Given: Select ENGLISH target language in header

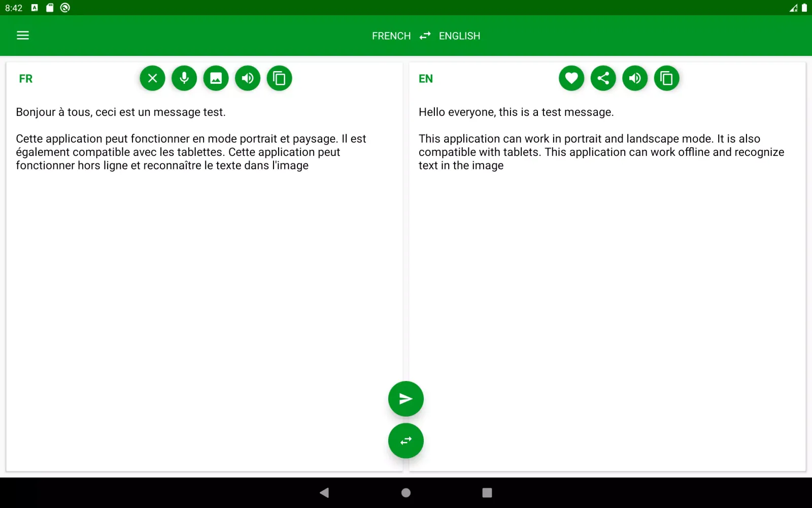Looking at the screenshot, I should (x=459, y=36).
